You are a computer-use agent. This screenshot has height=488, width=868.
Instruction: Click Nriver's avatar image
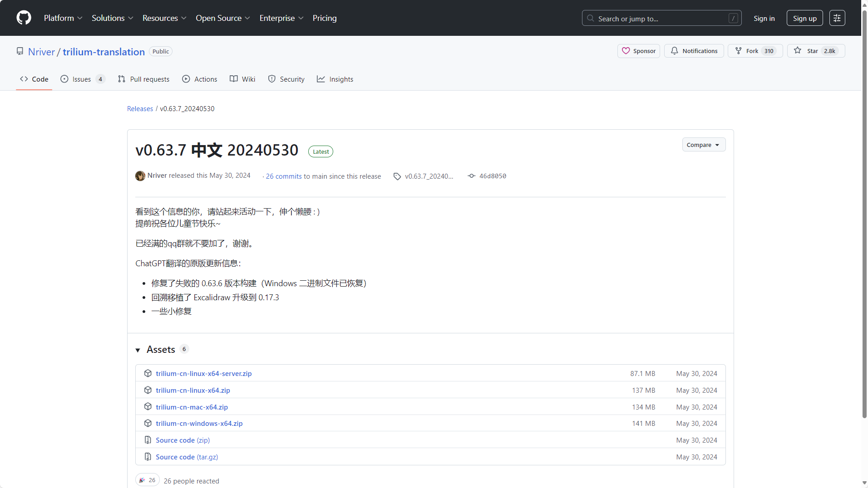click(x=140, y=176)
